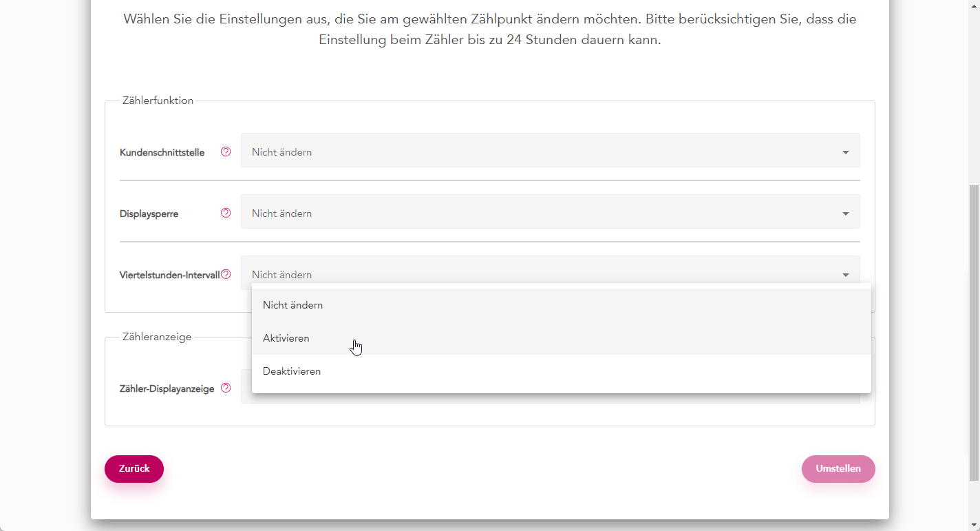Click the vertical page scrollbar thumb

tap(974, 331)
